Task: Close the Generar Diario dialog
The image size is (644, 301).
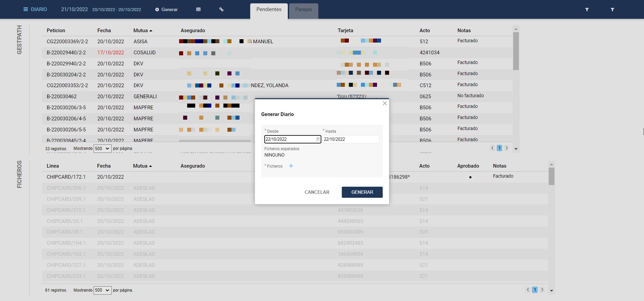Action: click(385, 103)
